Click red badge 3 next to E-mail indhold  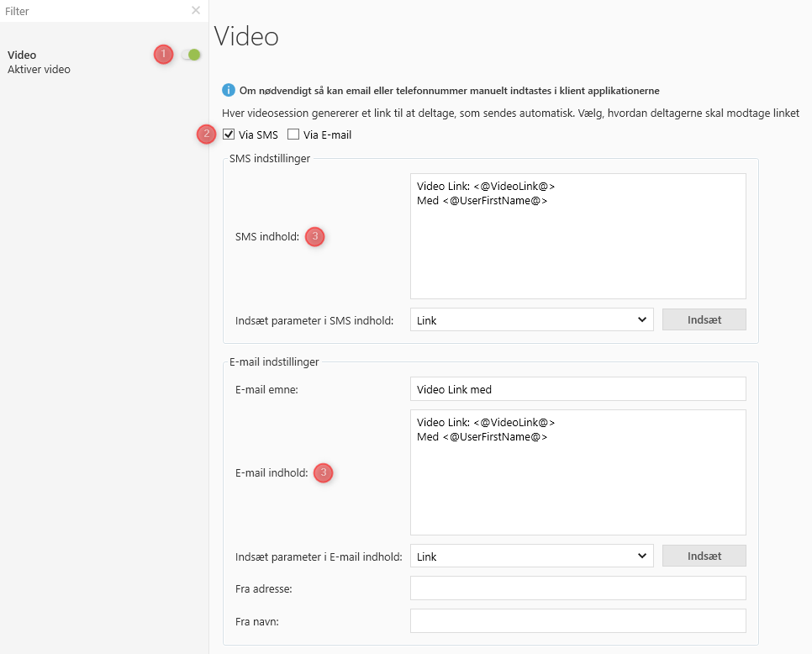click(324, 473)
